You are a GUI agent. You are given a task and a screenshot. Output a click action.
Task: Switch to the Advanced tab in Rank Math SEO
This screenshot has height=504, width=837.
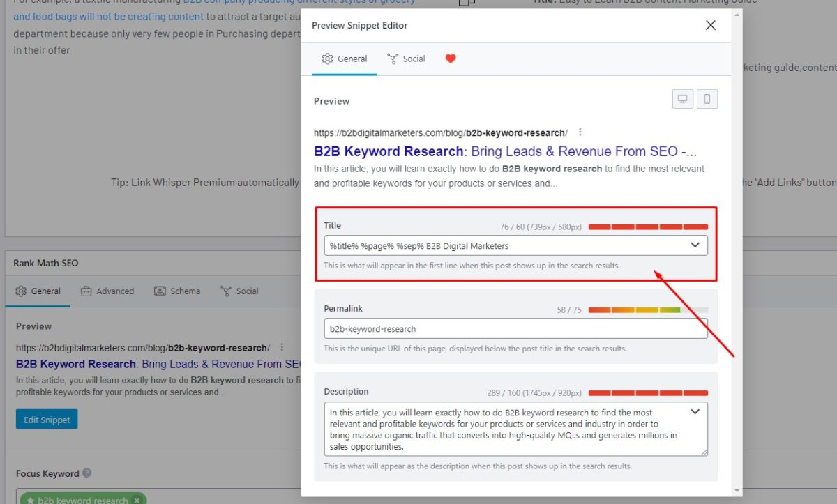click(x=108, y=291)
